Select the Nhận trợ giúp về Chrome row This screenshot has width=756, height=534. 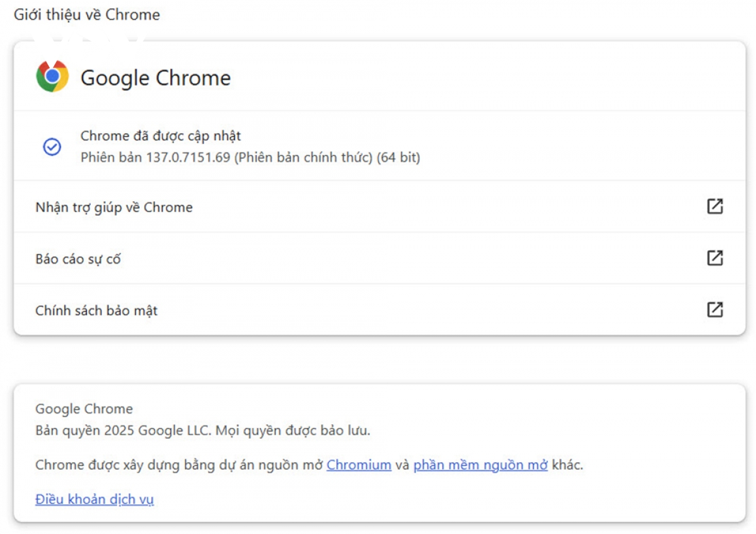[379, 207]
